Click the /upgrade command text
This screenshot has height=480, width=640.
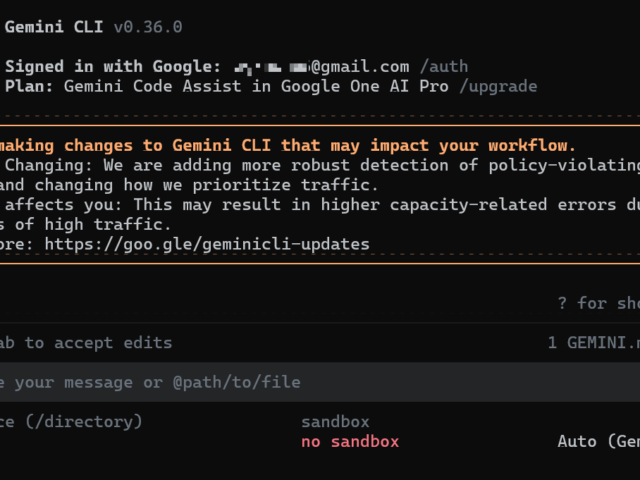(500, 86)
